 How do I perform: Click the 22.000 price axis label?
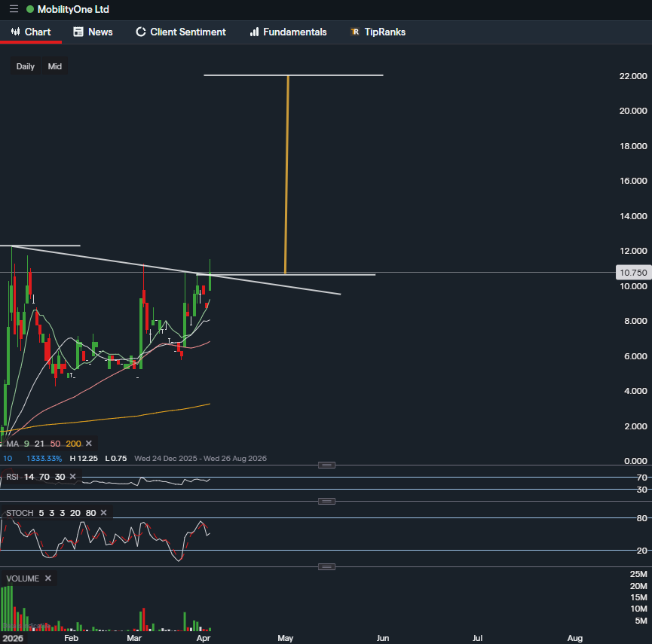633,76
